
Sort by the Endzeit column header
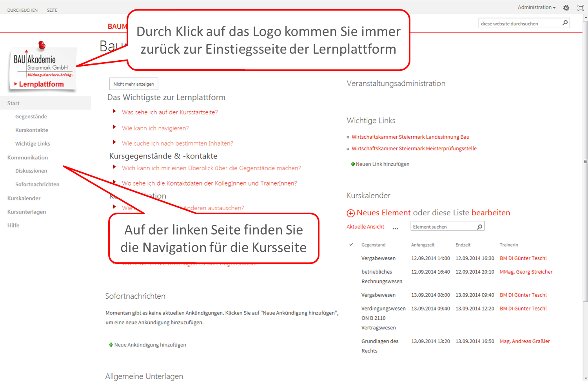[x=463, y=245]
